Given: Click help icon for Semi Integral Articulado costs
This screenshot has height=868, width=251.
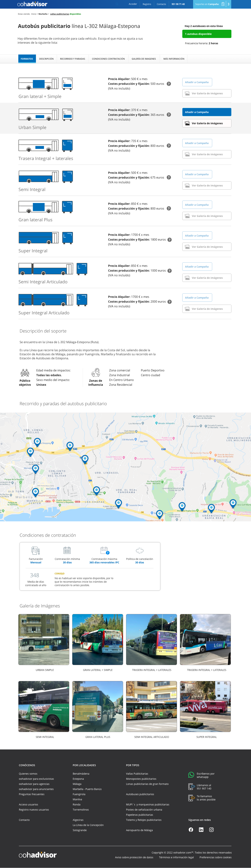Looking at the screenshot, I should click(x=170, y=270).
